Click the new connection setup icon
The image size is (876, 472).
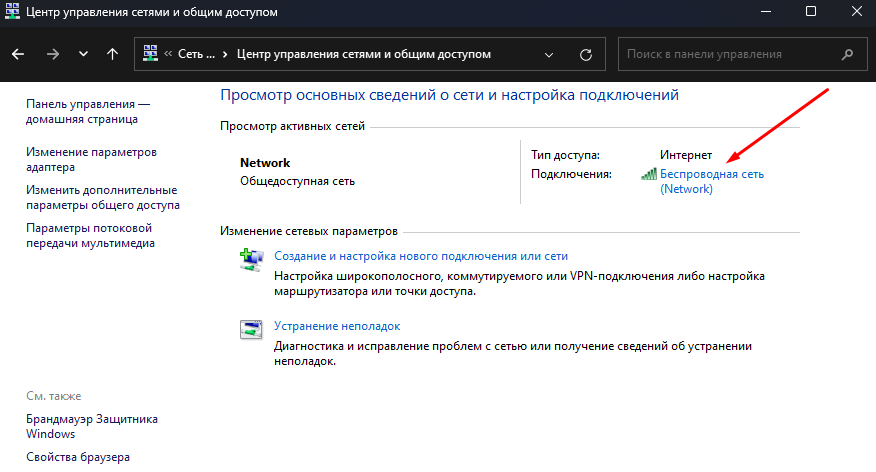(x=251, y=260)
